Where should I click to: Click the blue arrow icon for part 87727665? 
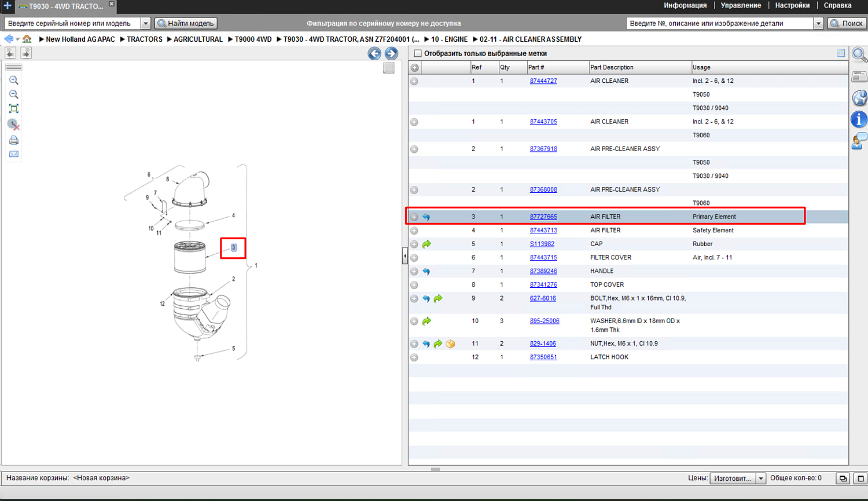[426, 217]
